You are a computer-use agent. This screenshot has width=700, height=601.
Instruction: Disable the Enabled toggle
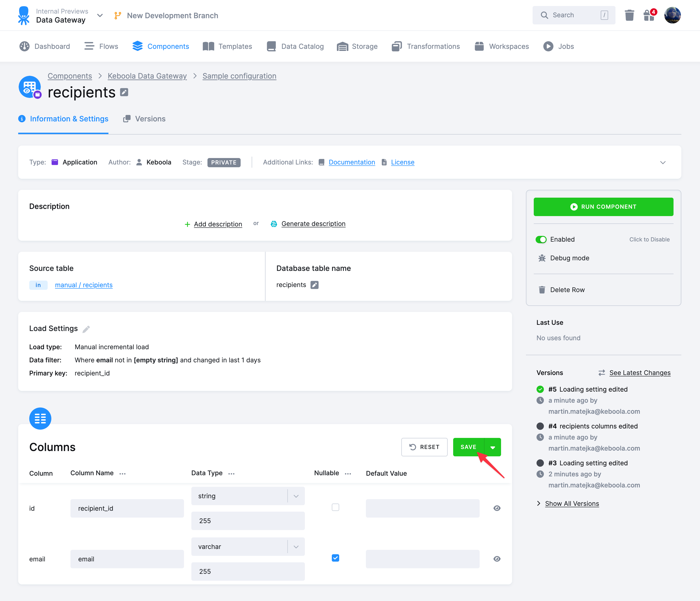[541, 239]
